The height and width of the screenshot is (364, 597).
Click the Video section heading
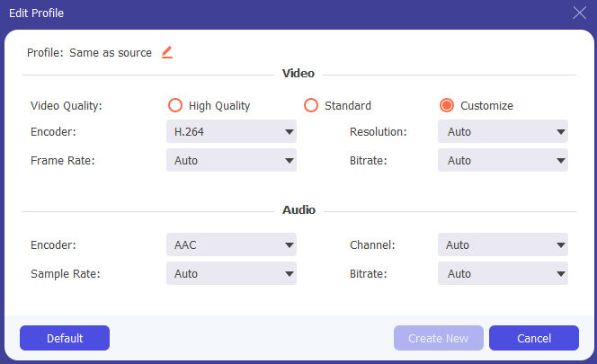(298, 74)
